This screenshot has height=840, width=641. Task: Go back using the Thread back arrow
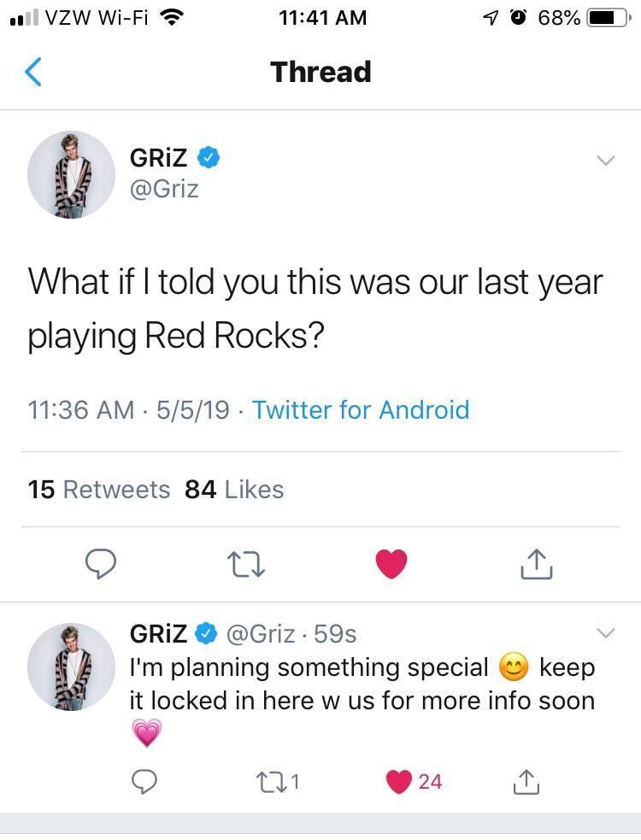pyautogui.click(x=32, y=72)
